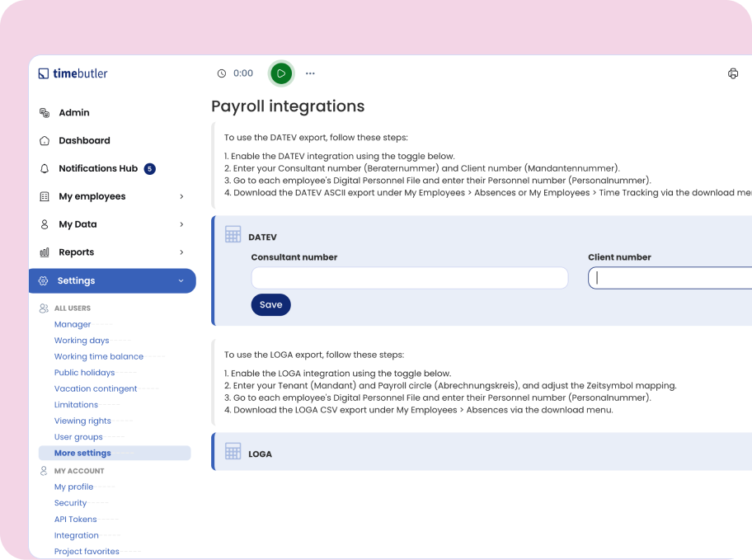Click the notification badge showing 5

click(149, 169)
